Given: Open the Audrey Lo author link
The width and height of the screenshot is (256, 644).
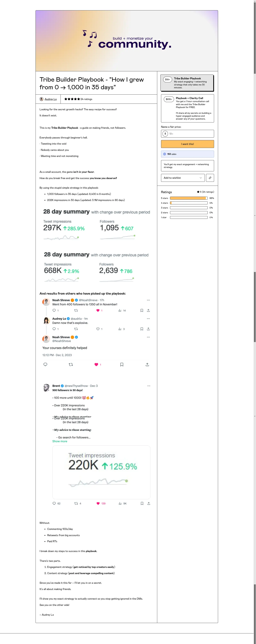Looking at the screenshot, I should [51, 99].
